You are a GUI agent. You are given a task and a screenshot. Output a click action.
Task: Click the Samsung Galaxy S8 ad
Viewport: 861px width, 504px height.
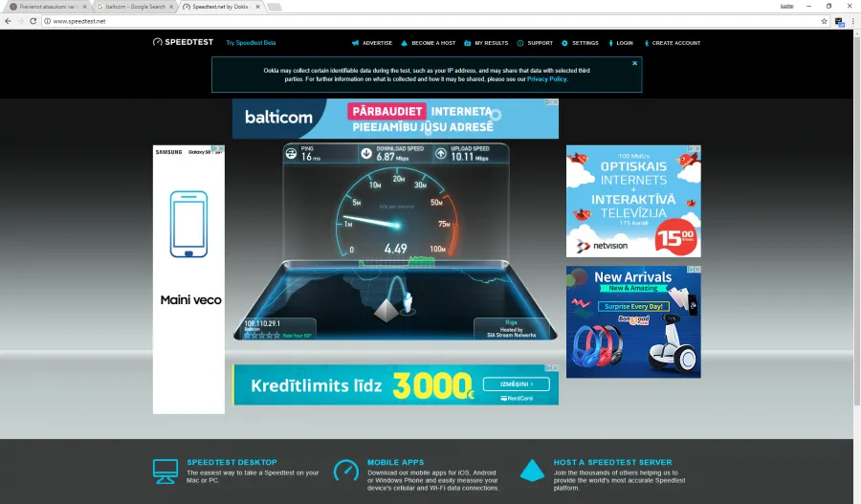point(188,279)
